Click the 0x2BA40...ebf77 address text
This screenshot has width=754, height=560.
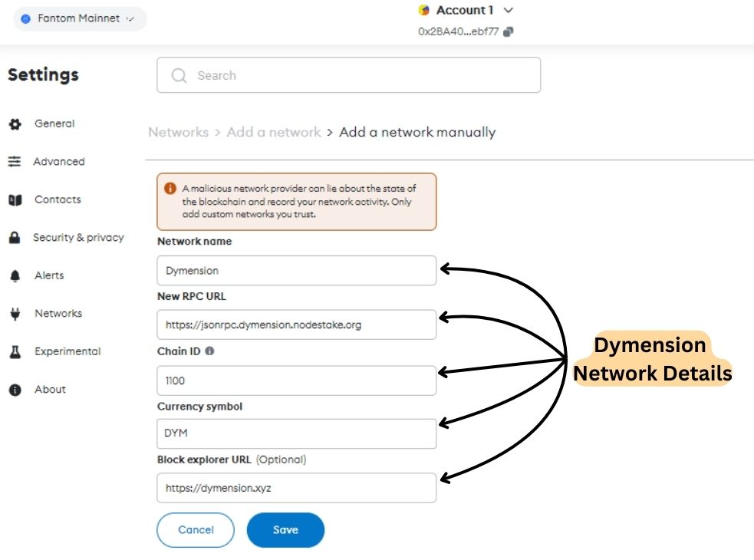tap(458, 31)
